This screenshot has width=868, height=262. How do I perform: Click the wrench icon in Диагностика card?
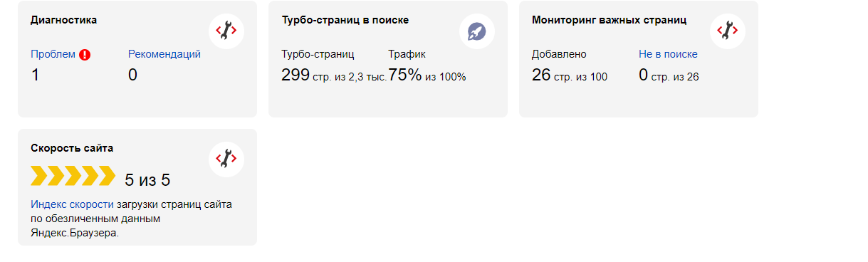point(226,31)
